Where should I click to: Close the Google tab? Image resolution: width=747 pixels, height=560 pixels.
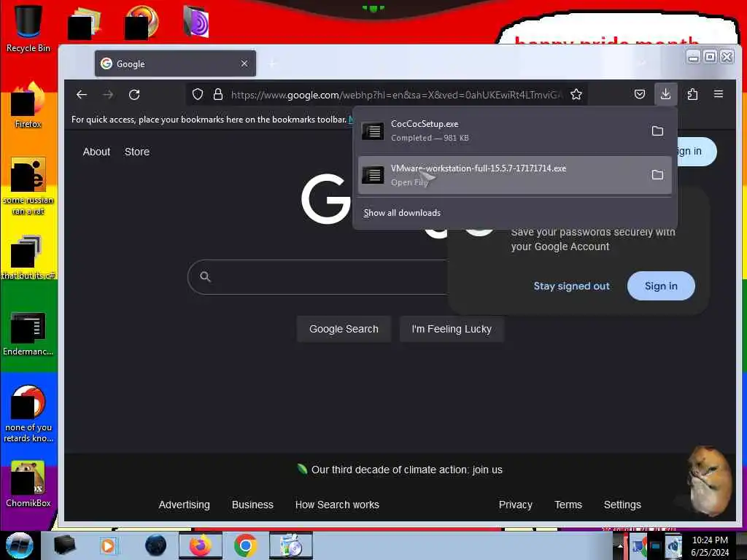[244, 63]
